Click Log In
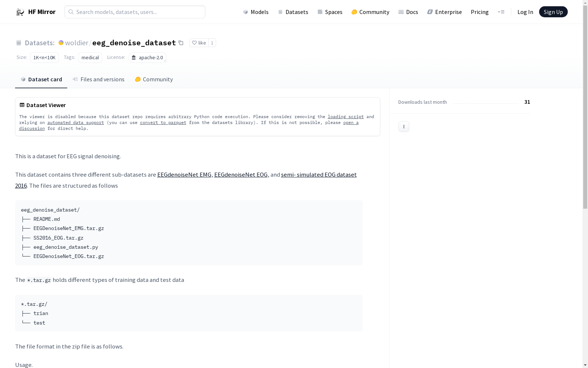This screenshot has height=368, width=588. [525, 12]
